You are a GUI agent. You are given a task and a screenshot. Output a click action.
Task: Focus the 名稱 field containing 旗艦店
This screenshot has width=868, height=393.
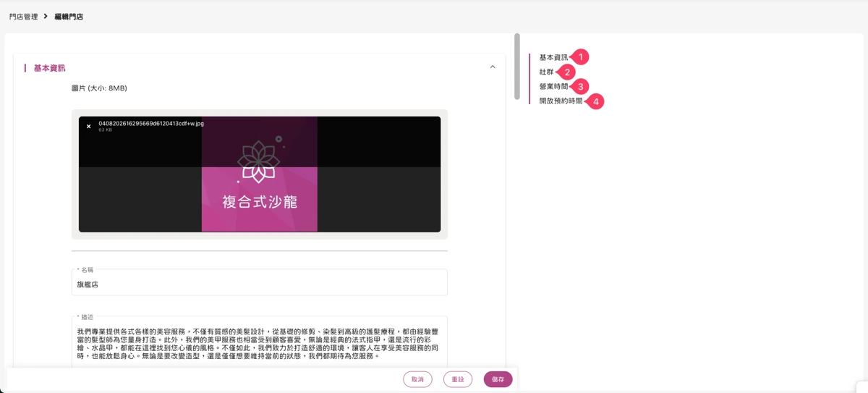coord(260,282)
